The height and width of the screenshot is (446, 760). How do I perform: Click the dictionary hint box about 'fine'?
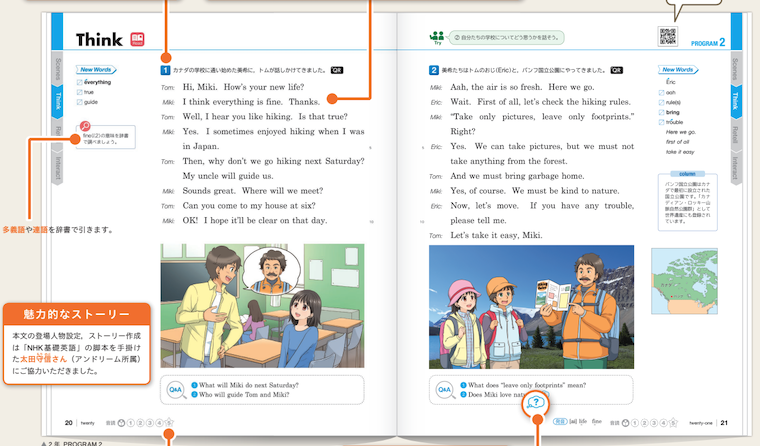[x=106, y=137]
